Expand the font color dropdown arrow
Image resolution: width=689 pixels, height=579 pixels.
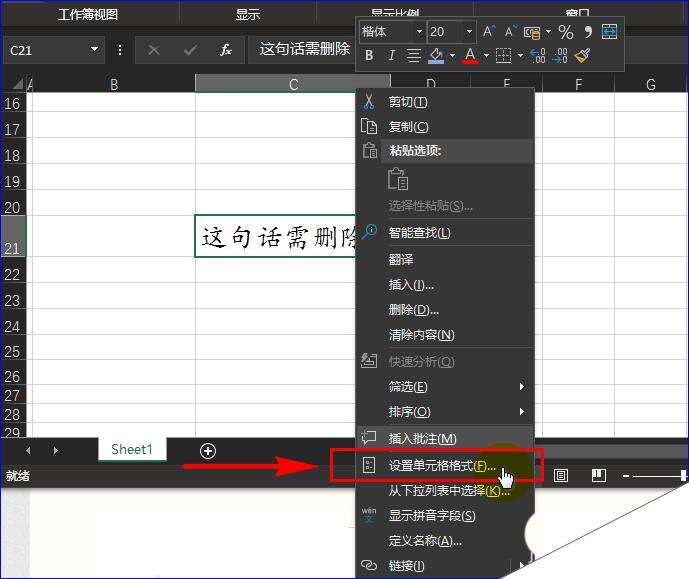[x=486, y=56]
